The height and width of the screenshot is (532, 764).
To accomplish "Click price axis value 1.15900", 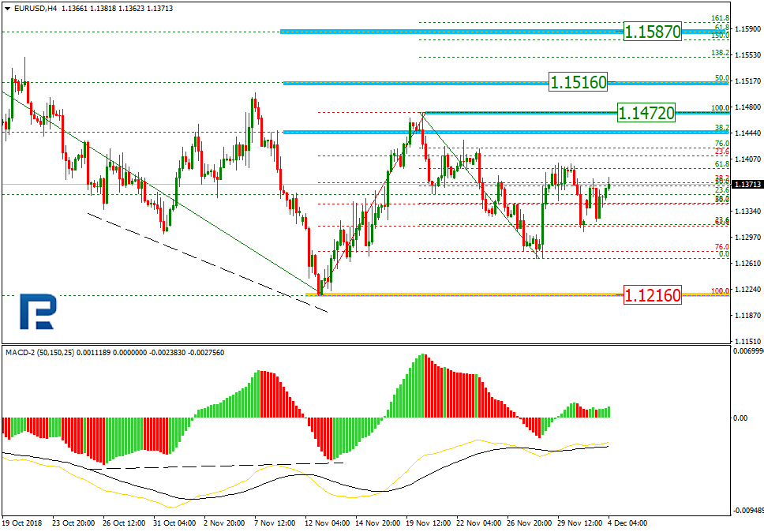I will [x=748, y=28].
